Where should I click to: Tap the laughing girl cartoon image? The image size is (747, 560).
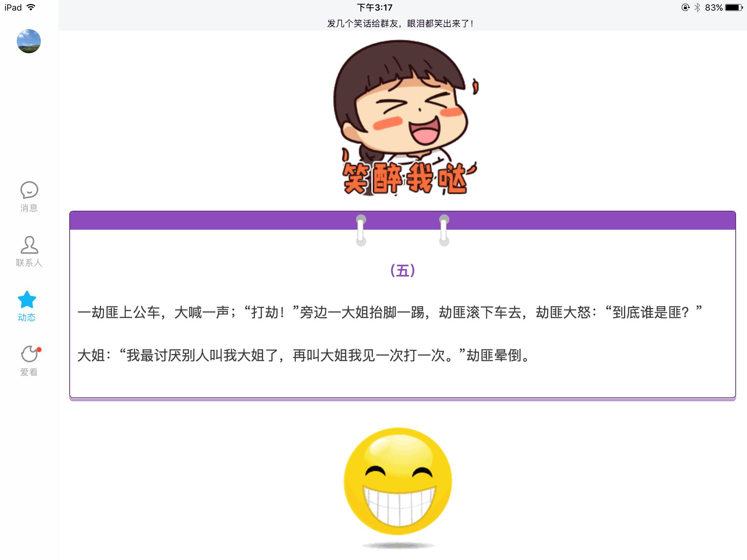[x=405, y=117]
